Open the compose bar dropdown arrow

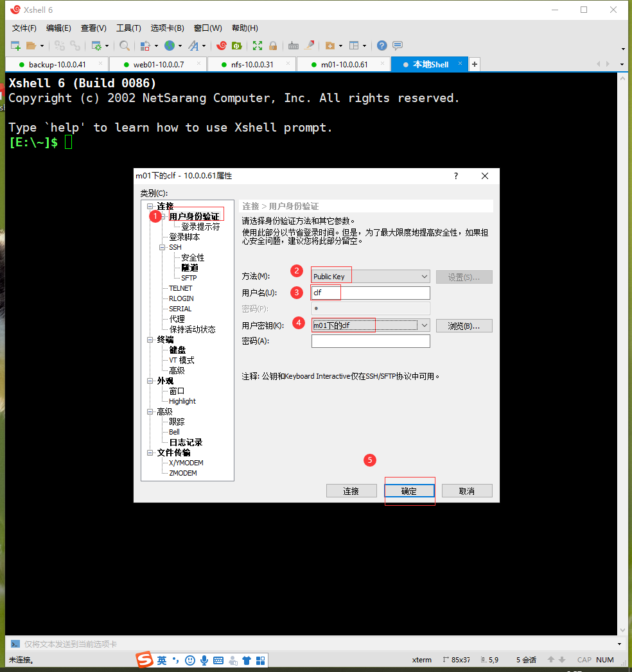pyautogui.click(x=619, y=644)
